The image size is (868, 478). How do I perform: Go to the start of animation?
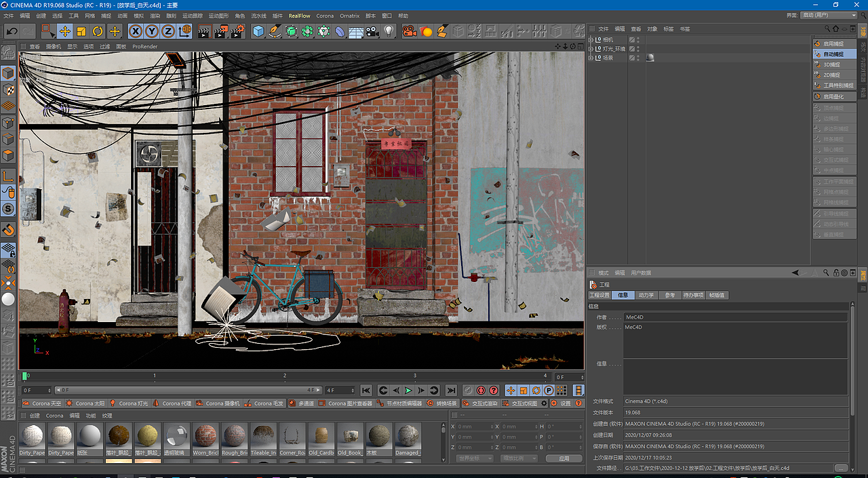[366, 391]
